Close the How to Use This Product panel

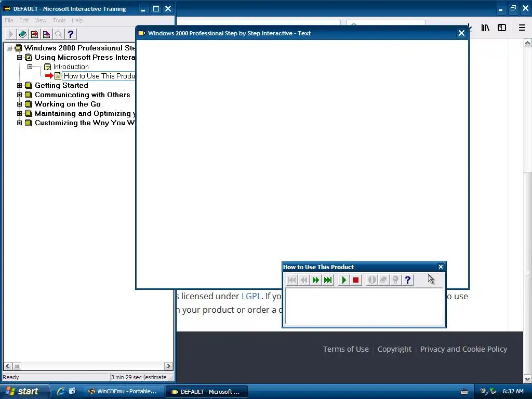(441, 267)
